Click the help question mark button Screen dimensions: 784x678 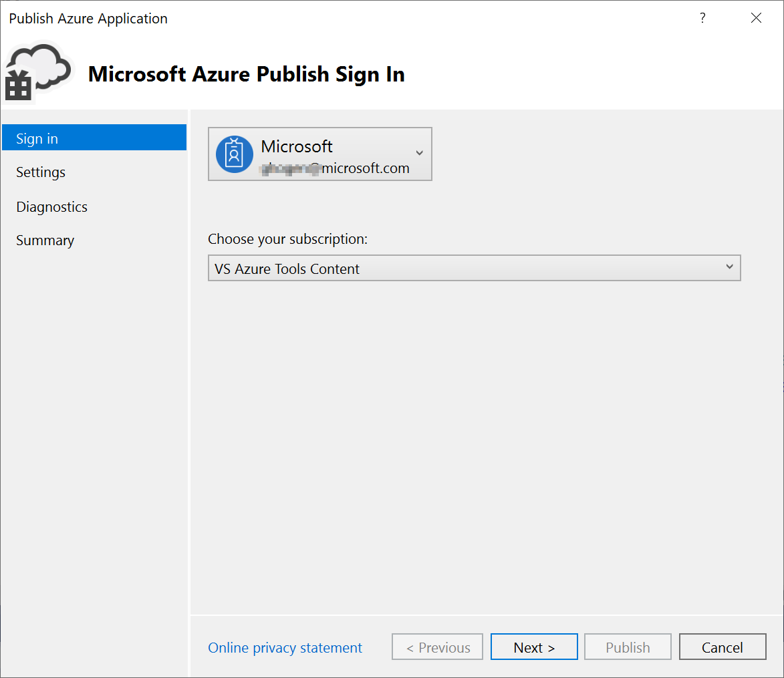coord(702,19)
